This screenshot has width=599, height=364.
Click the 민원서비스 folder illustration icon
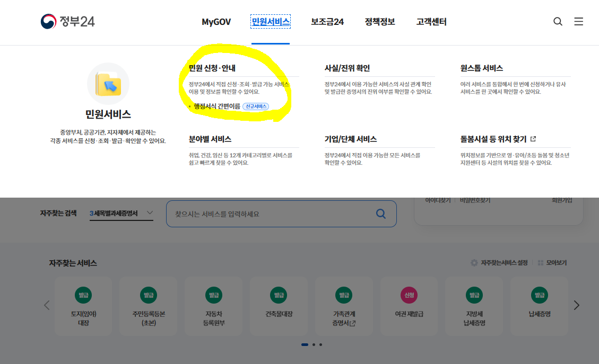pyautogui.click(x=108, y=84)
